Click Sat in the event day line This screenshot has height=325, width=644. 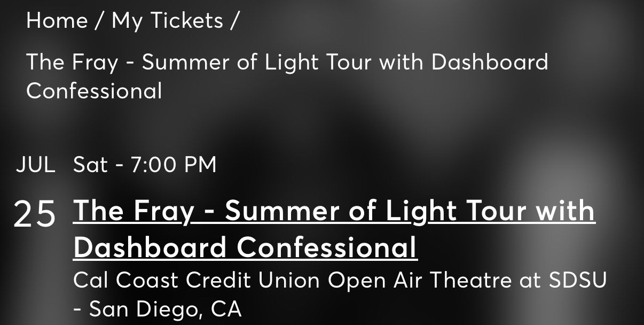[x=90, y=165]
